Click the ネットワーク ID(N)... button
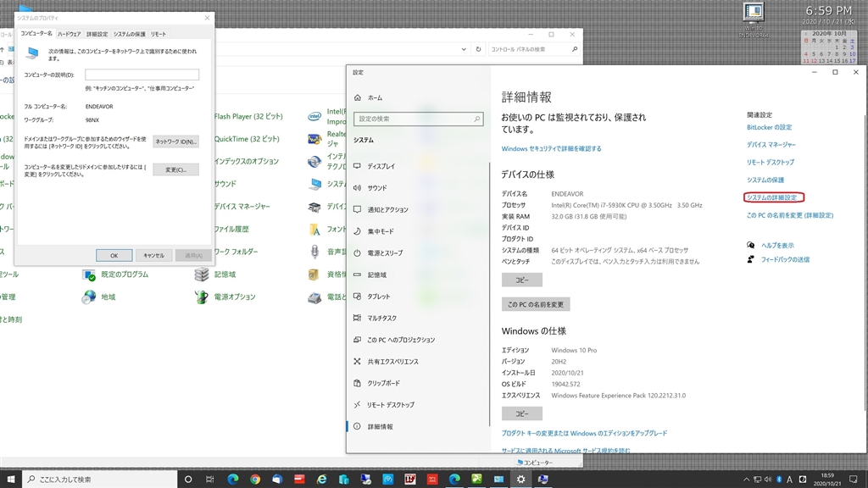 tap(175, 141)
